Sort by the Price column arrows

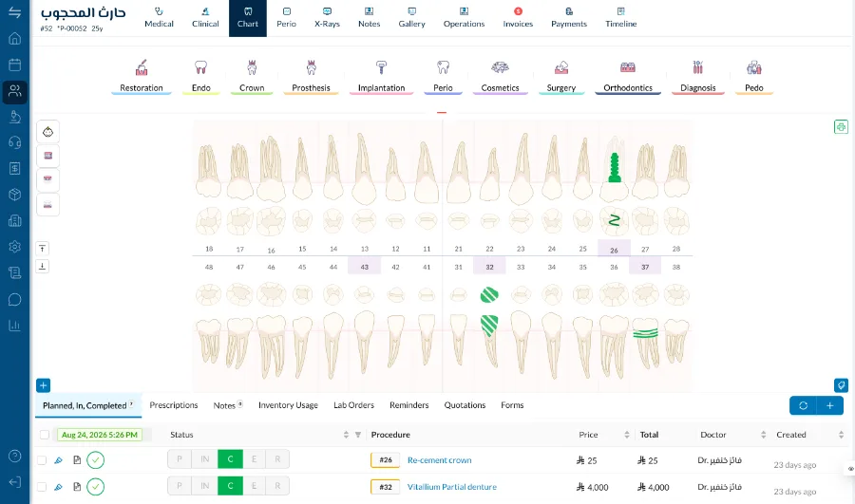627,435
